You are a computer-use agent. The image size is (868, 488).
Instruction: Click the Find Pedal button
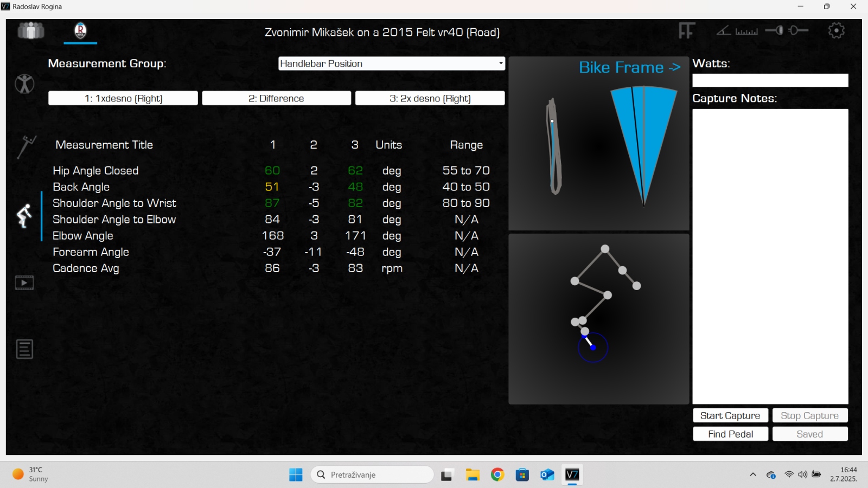pyautogui.click(x=730, y=434)
